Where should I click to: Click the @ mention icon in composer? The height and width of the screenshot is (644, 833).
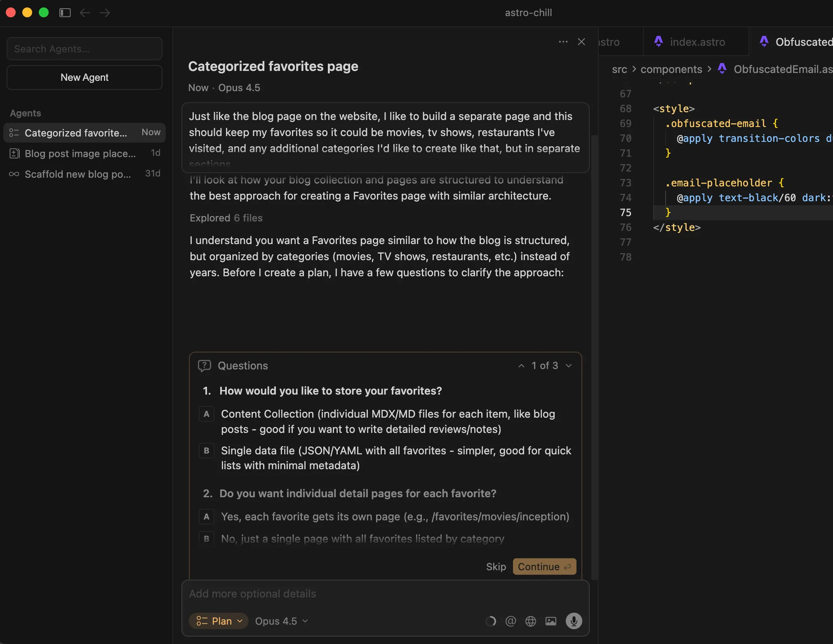point(511,621)
